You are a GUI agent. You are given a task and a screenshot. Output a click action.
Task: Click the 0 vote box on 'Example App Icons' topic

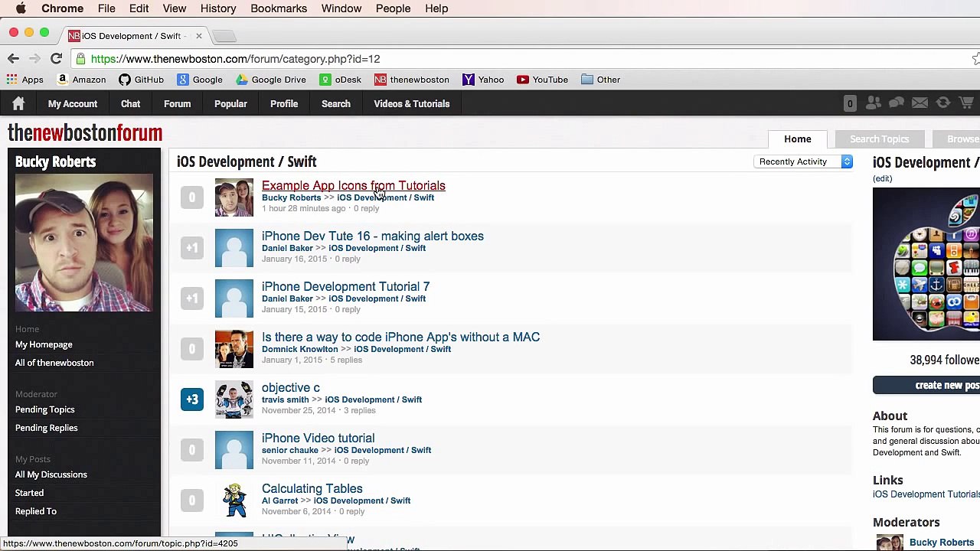pyautogui.click(x=192, y=197)
